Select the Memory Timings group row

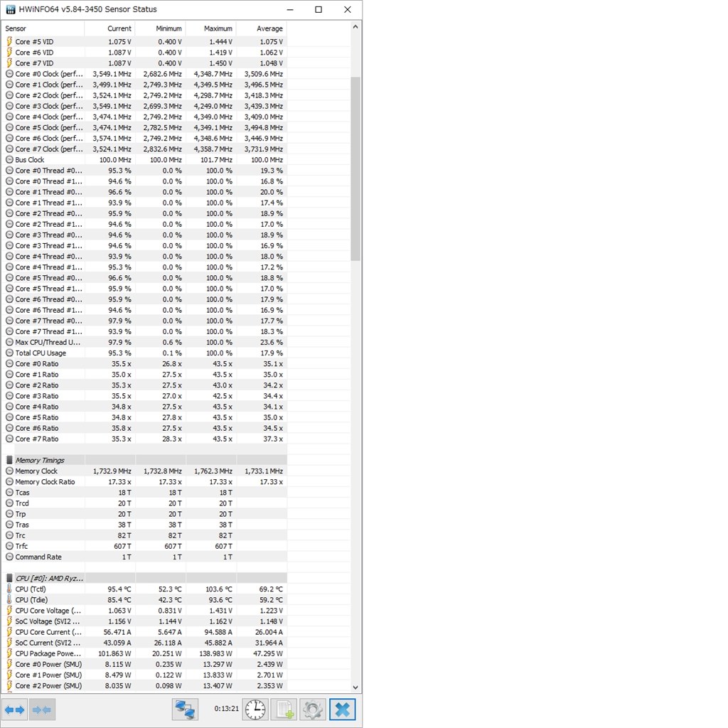[x=144, y=460]
